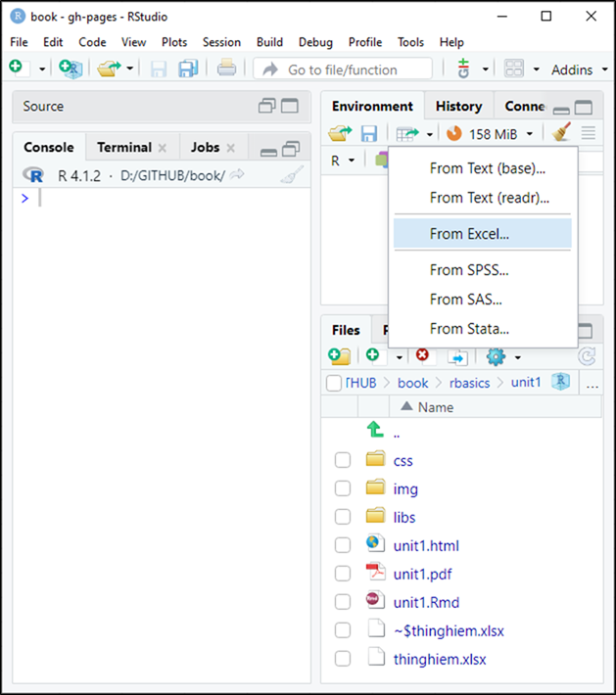The image size is (616, 695).
Task: Click the Import Dataset icon
Action: pos(407,133)
